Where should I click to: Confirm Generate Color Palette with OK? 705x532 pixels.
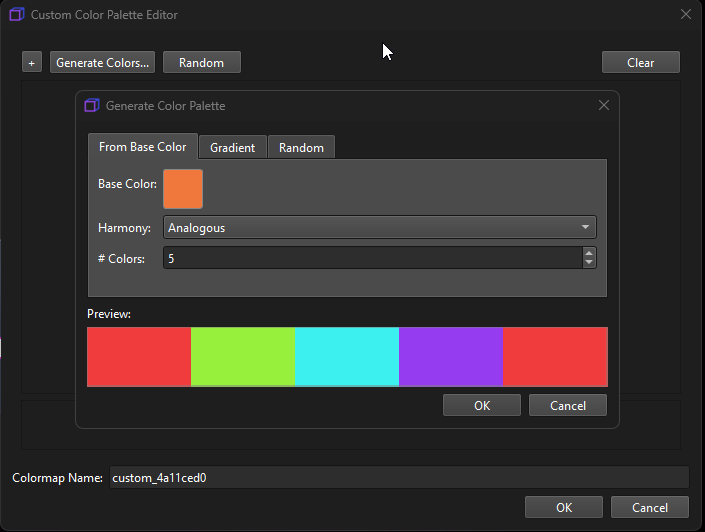point(482,405)
